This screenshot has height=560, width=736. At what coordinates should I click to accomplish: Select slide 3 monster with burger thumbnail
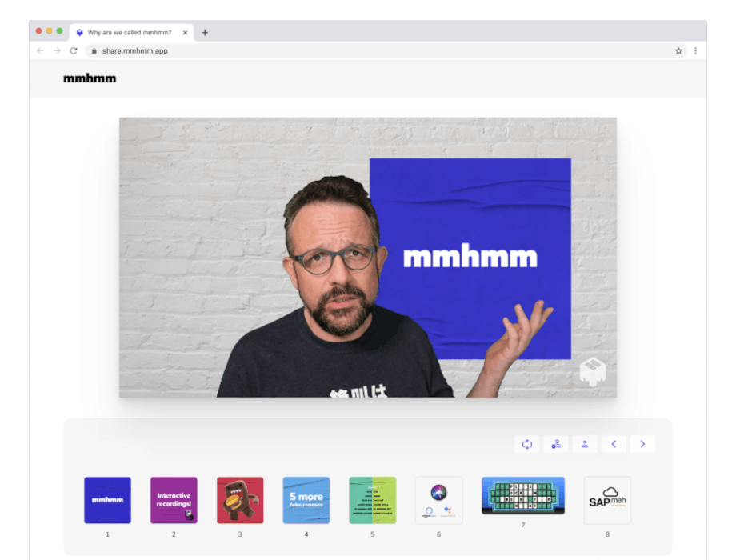pos(240,500)
